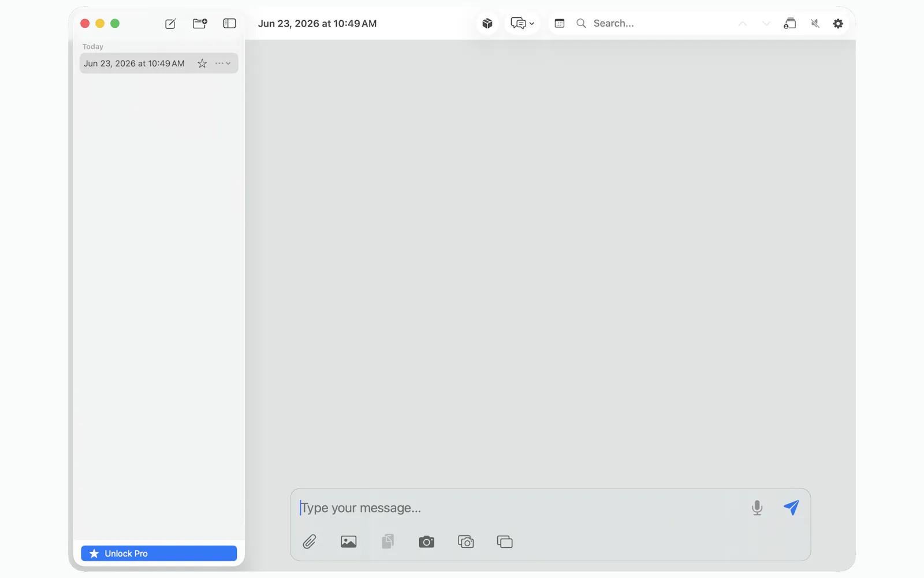
Task: Go to previous search result arrow
Action: pyautogui.click(x=742, y=24)
